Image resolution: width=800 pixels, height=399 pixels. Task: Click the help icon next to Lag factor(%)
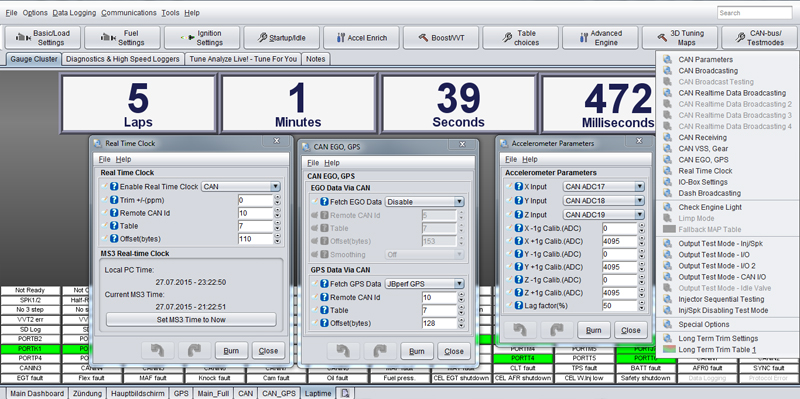519,306
